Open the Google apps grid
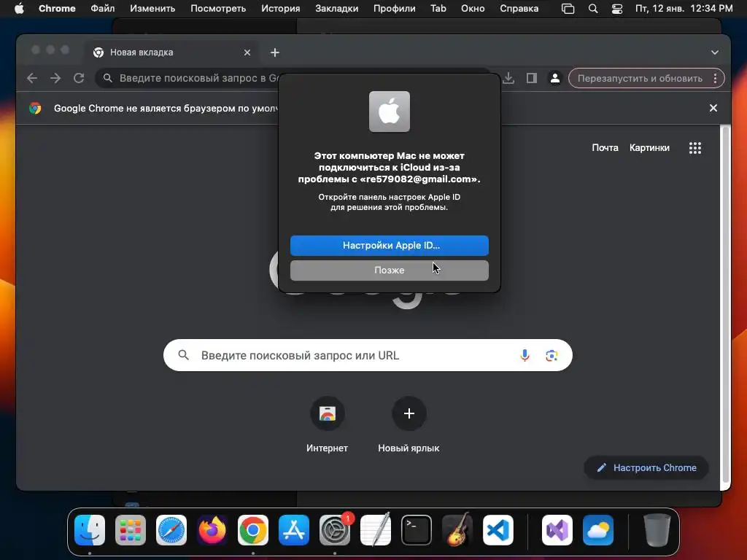The width and height of the screenshot is (747, 560). click(695, 148)
